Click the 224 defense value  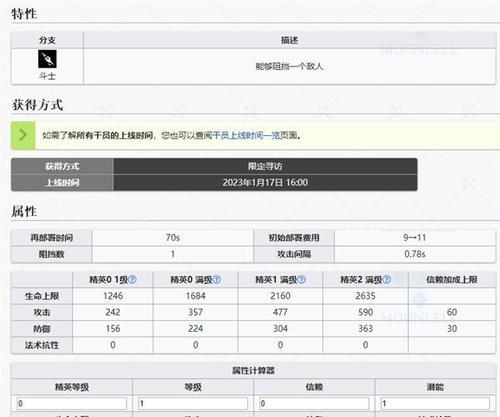click(x=195, y=328)
